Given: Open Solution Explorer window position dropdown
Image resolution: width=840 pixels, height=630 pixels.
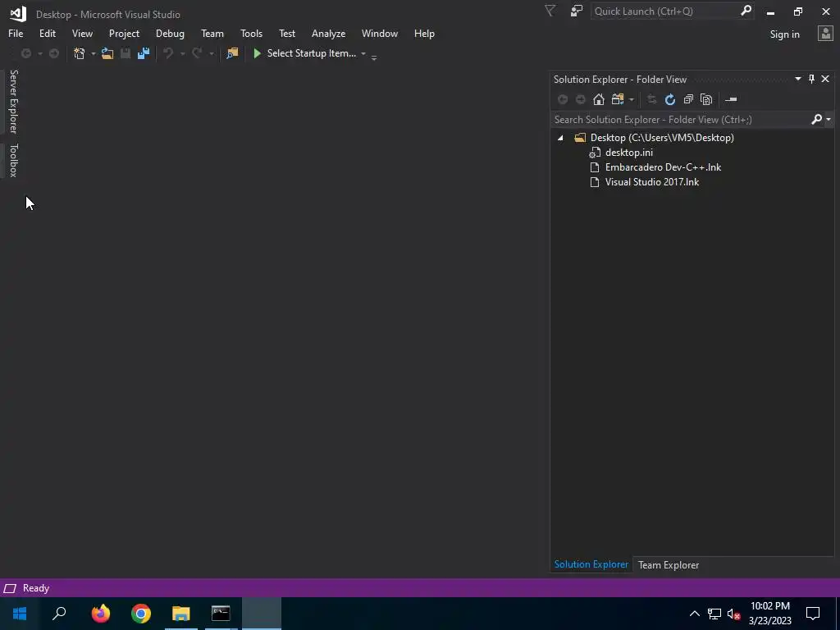Looking at the screenshot, I should [797, 79].
